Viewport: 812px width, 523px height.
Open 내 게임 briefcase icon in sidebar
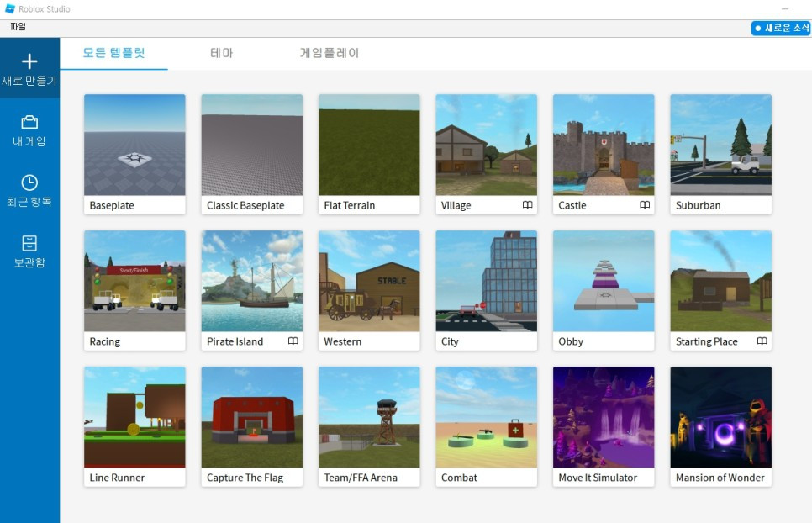29,122
